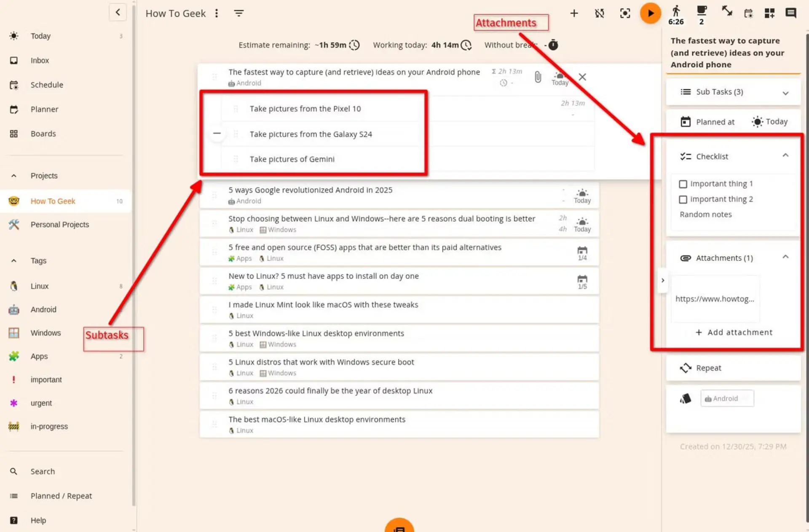Image resolution: width=809 pixels, height=532 pixels.
Task: Select the How To Geek project
Action: tap(66, 201)
